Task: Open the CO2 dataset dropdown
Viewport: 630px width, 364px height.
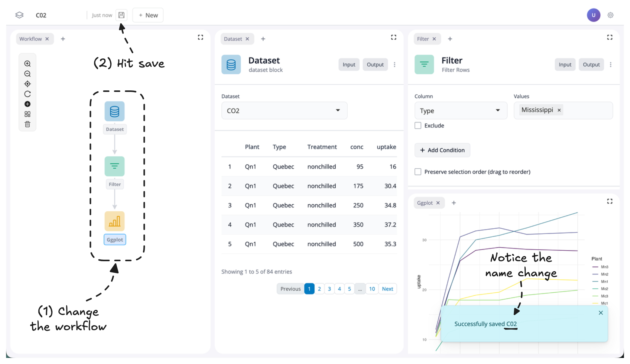Action: pos(284,111)
